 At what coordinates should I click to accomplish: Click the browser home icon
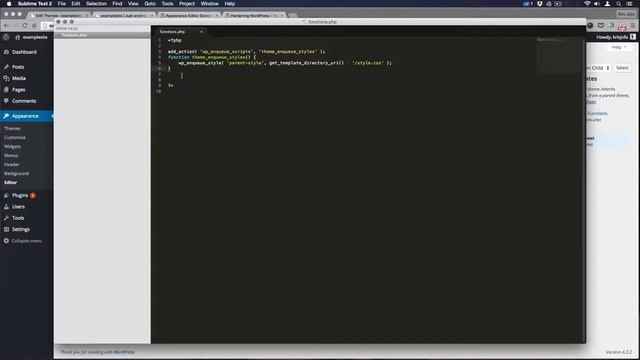pyautogui.click(x=34, y=25)
